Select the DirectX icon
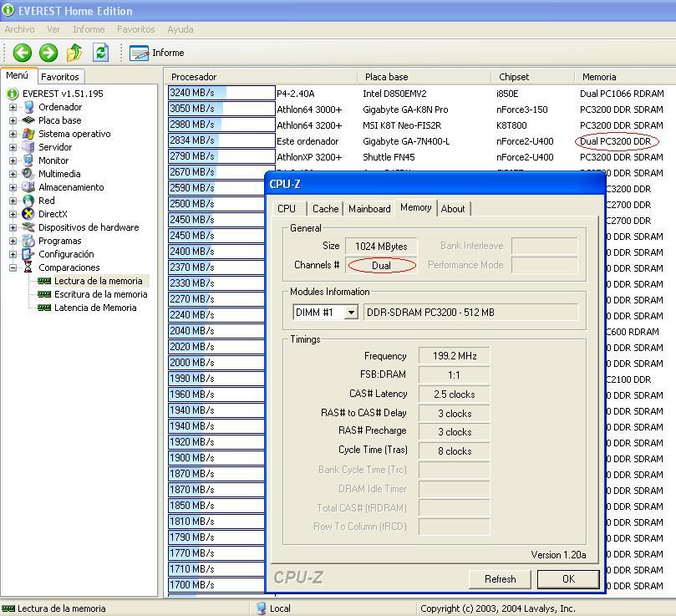The image size is (676, 616). click(x=28, y=214)
